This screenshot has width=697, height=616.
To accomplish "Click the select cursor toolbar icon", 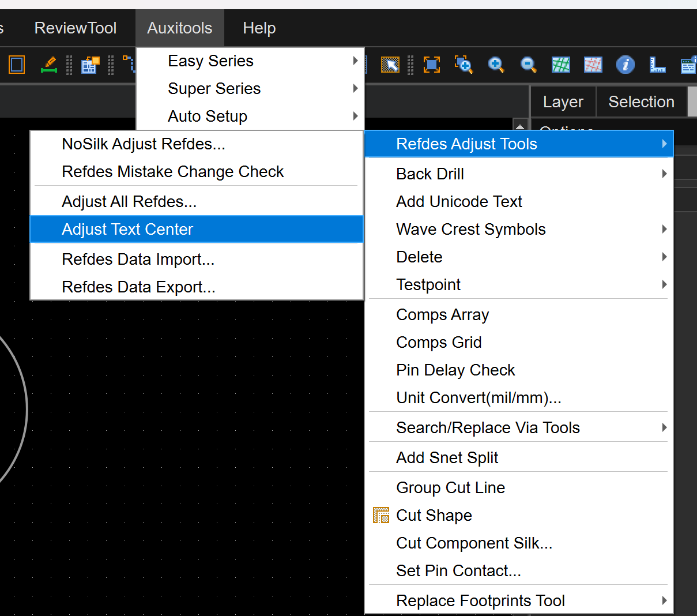I will coord(390,65).
